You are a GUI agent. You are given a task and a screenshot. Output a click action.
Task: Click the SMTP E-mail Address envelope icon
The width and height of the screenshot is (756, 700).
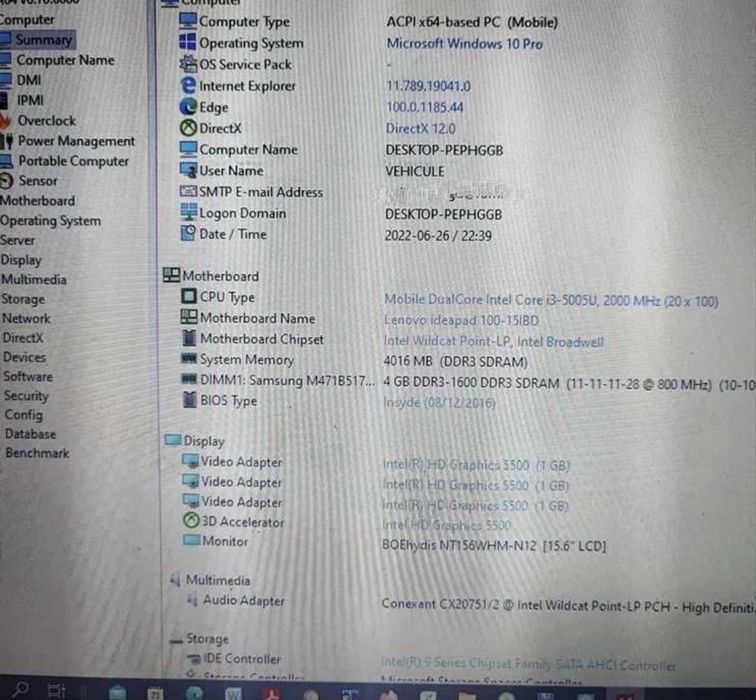coord(188,191)
